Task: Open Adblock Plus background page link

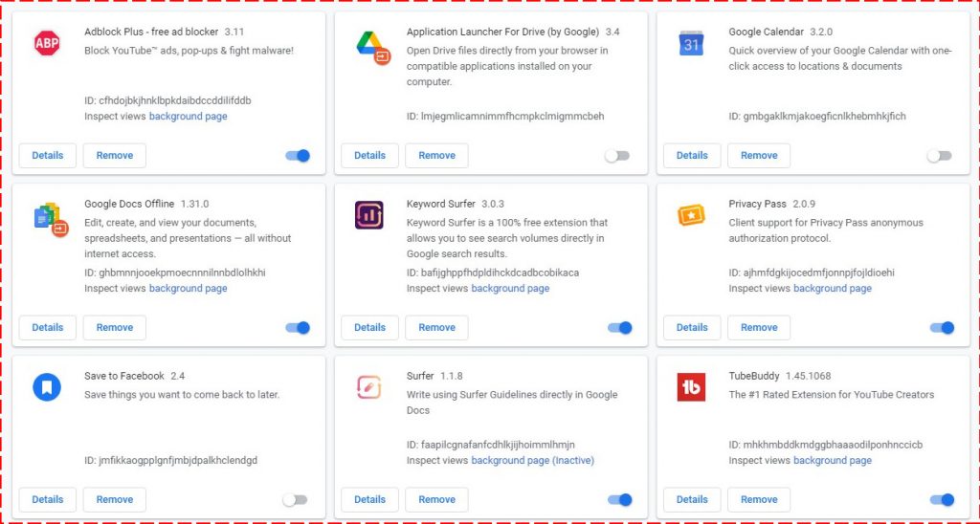Action: (189, 116)
